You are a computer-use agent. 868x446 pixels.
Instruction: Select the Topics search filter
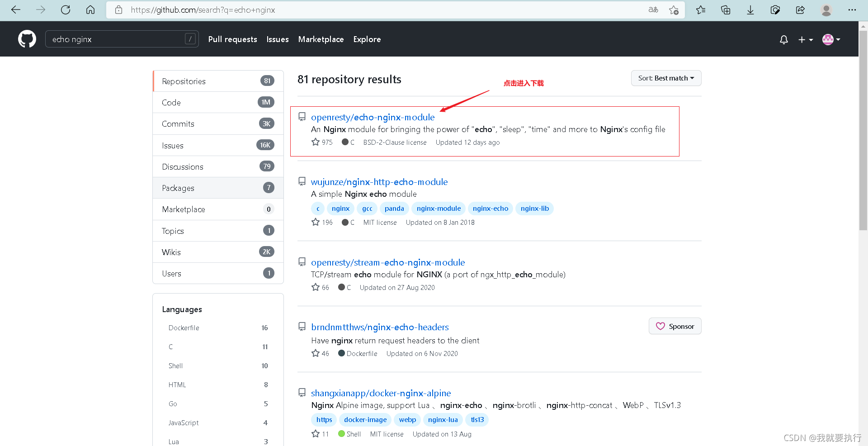pos(218,231)
